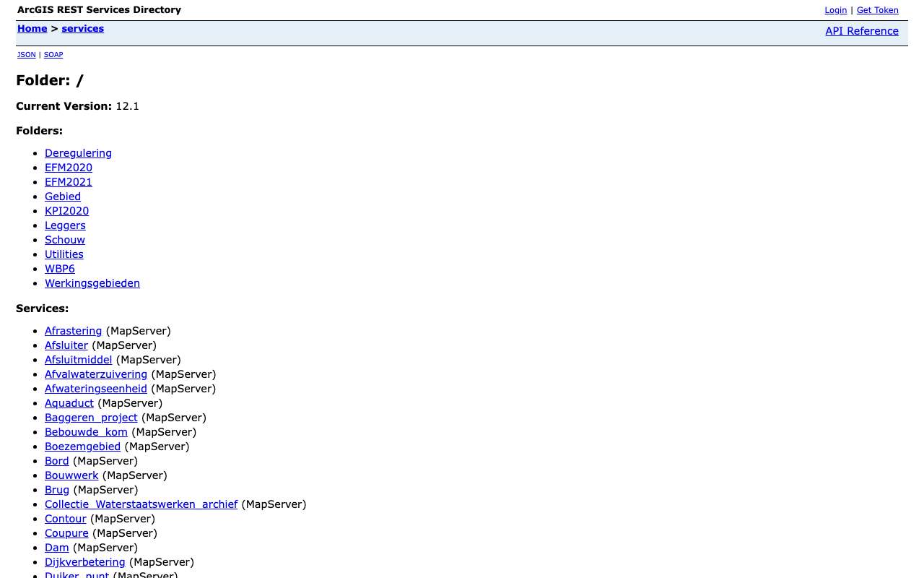The image size is (924, 578).
Task: Open the Dijkverbetering service
Action: pos(85,562)
